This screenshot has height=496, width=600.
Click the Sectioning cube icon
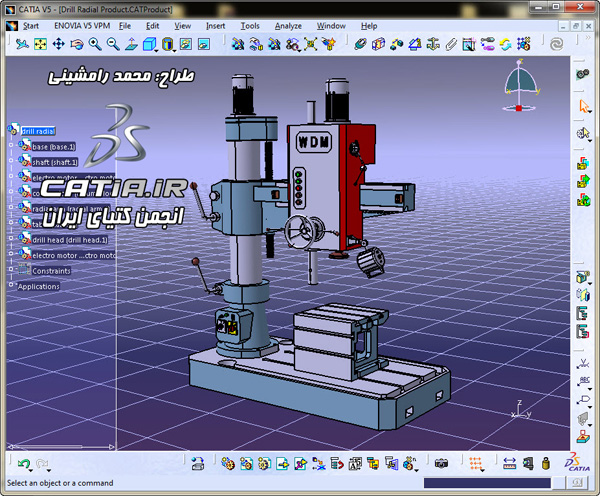[x=378, y=44]
